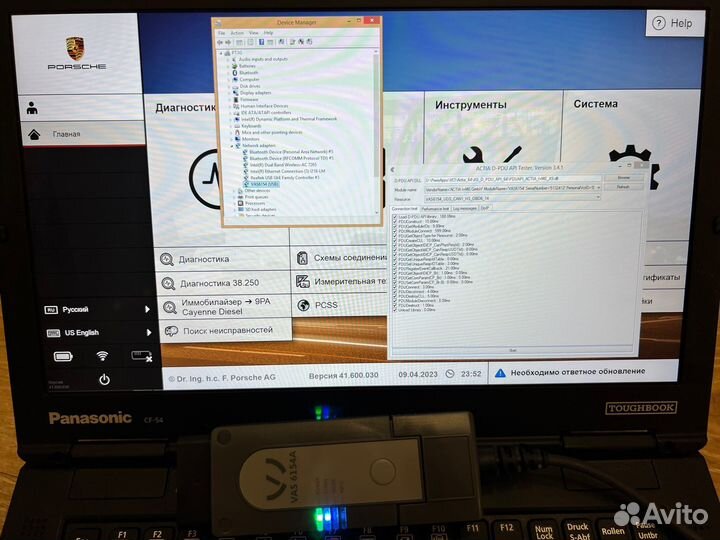720x540 pixels.
Task: Click the Refresh button in API Tester
Action: pyautogui.click(x=622, y=187)
